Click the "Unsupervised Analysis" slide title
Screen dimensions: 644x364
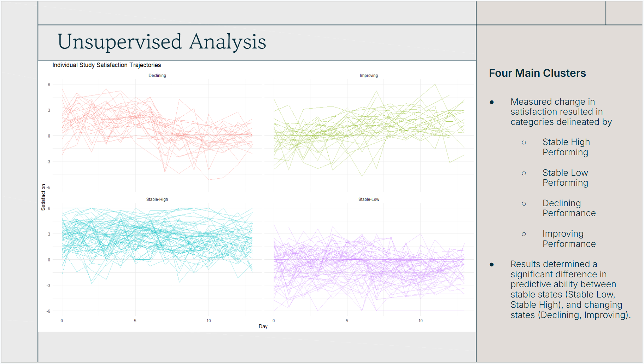tap(162, 42)
